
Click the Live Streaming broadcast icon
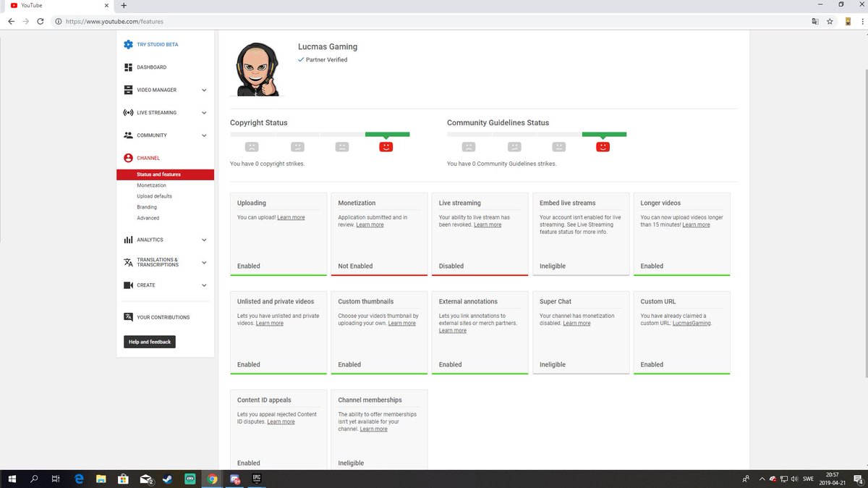[128, 113]
